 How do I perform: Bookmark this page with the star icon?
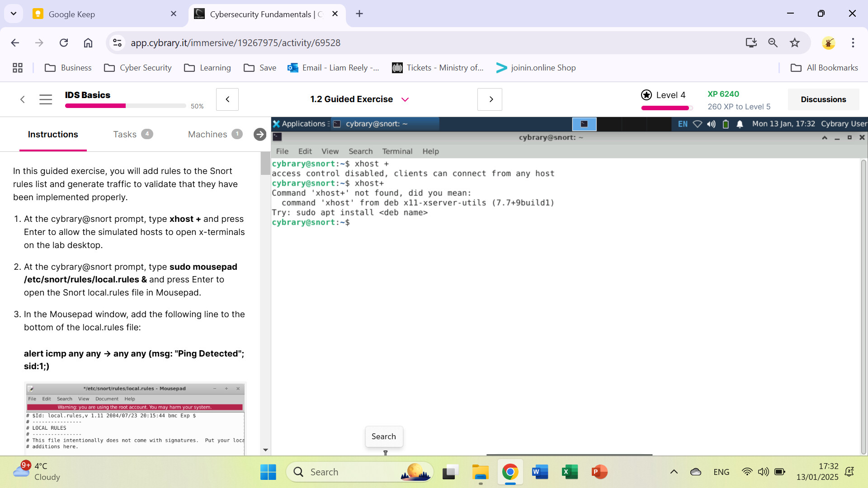[795, 43]
